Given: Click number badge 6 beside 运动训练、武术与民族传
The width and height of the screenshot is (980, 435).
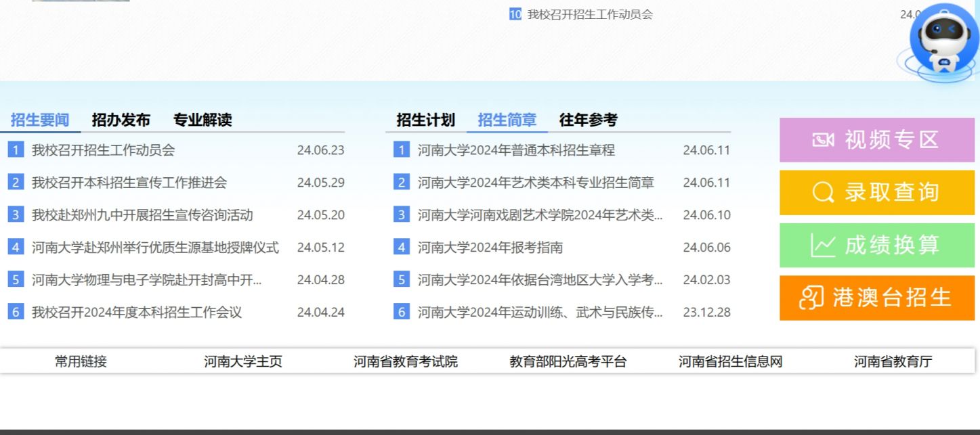Looking at the screenshot, I should click(402, 312).
